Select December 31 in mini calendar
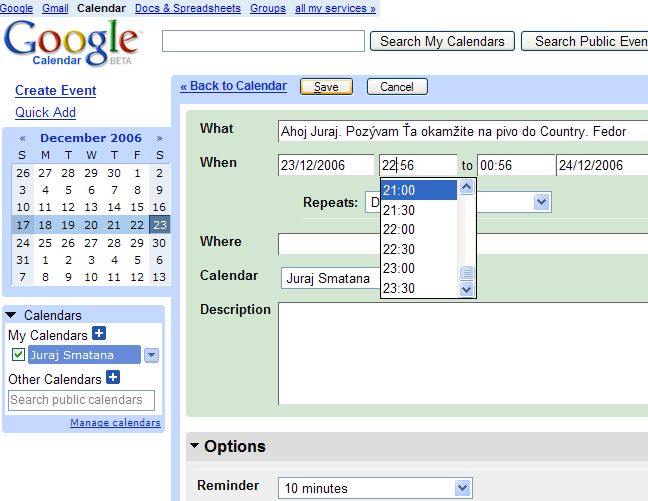 tap(23, 260)
